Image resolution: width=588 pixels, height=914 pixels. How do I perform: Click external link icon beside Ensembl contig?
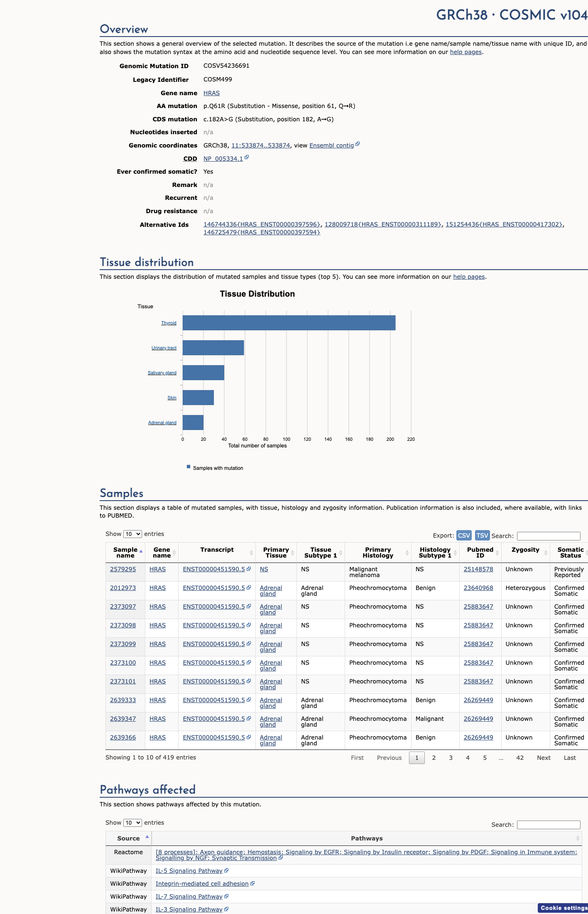358,144
